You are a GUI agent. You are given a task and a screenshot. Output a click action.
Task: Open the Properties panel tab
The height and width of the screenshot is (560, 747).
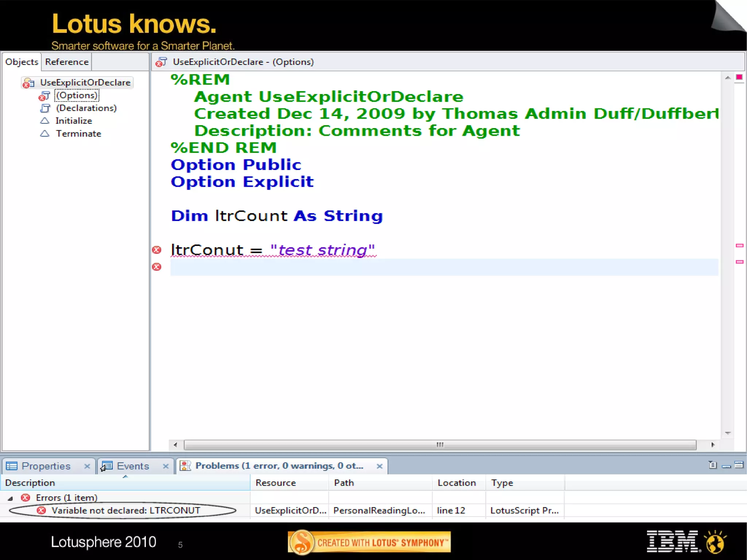coord(46,466)
